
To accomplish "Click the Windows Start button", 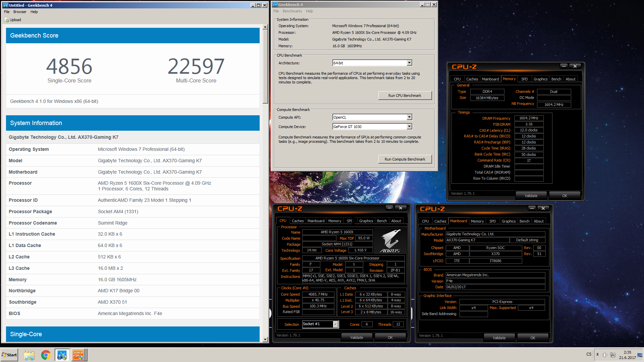I will tap(9, 355).
